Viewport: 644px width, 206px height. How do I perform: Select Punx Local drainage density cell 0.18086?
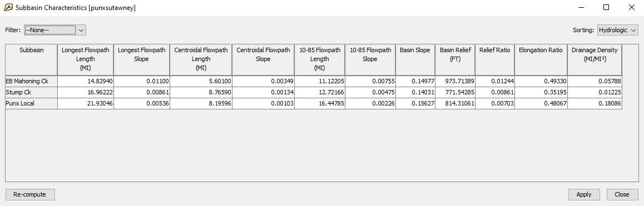pos(595,103)
